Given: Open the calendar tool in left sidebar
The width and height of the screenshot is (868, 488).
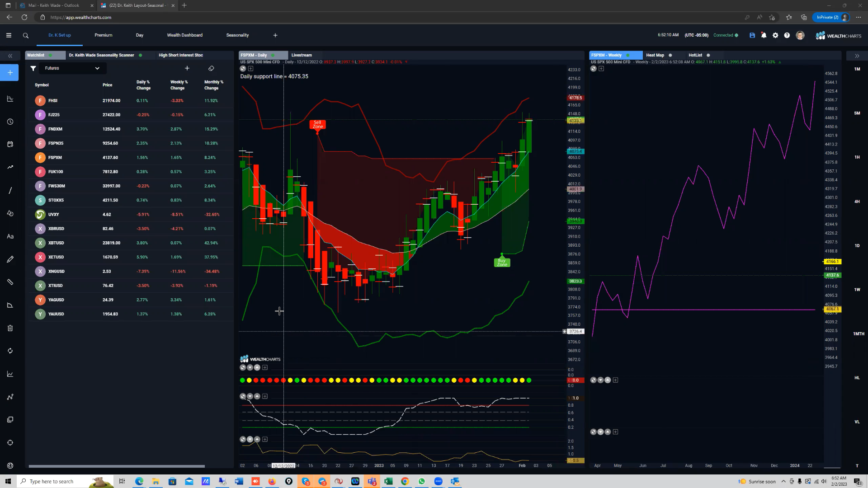Looking at the screenshot, I should 10,145.
